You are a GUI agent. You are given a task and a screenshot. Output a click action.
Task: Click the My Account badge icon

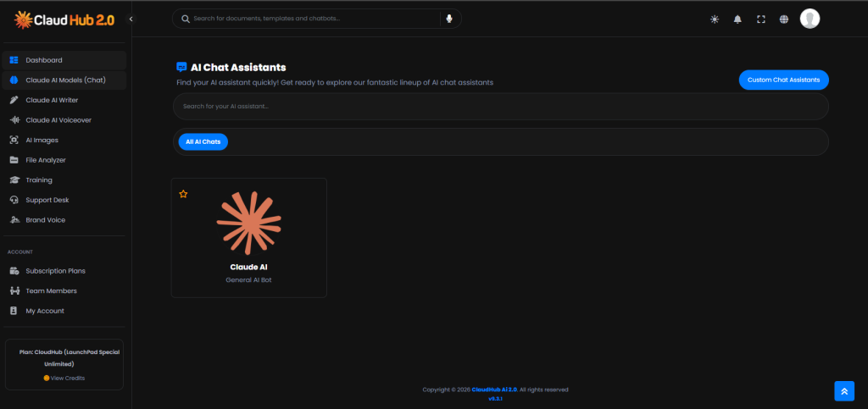point(14,311)
